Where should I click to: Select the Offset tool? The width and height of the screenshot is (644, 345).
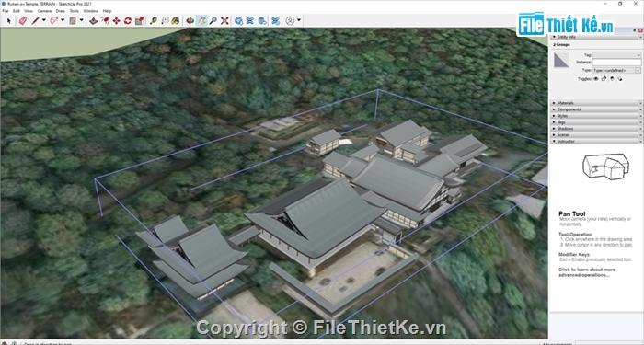105,20
